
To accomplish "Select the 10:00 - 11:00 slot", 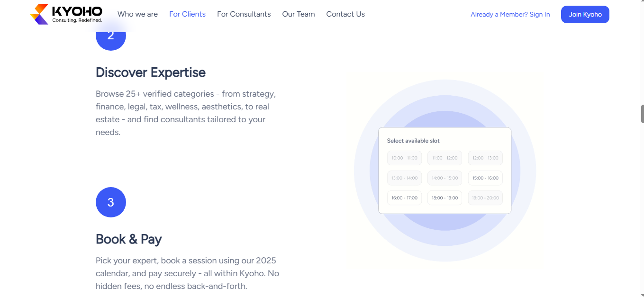I will [404, 158].
